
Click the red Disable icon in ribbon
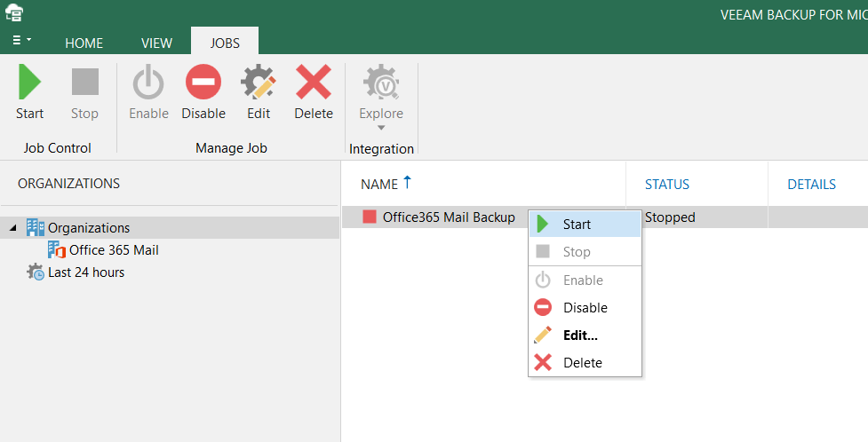(203, 83)
